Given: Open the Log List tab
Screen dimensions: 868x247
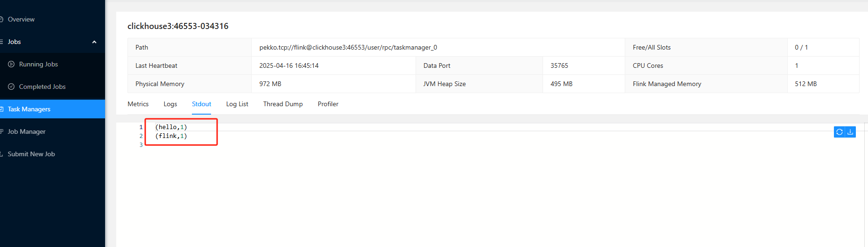Looking at the screenshot, I should point(237,104).
